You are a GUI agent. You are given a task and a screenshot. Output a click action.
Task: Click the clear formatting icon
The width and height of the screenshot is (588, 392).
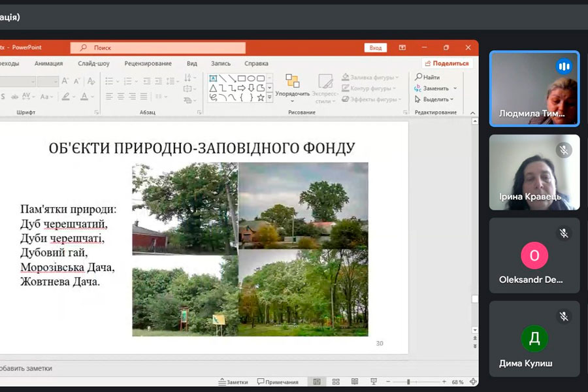point(91,81)
